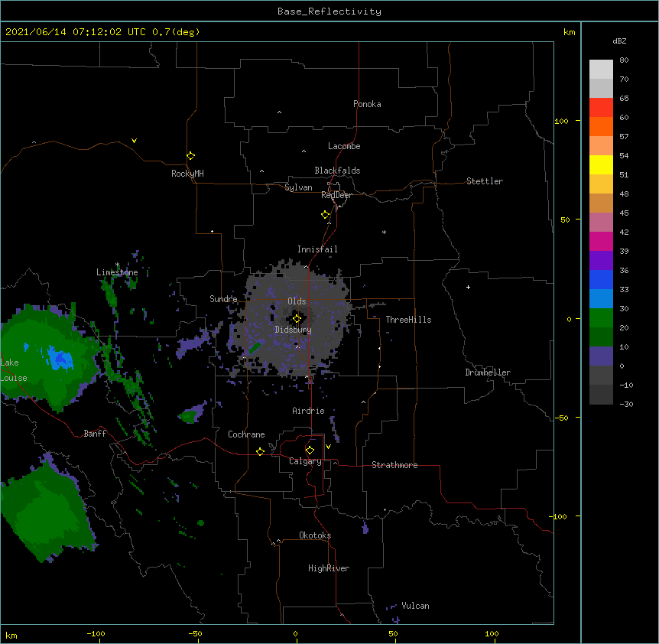Click the 100 tick on the right vertical axis

(x=561, y=121)
